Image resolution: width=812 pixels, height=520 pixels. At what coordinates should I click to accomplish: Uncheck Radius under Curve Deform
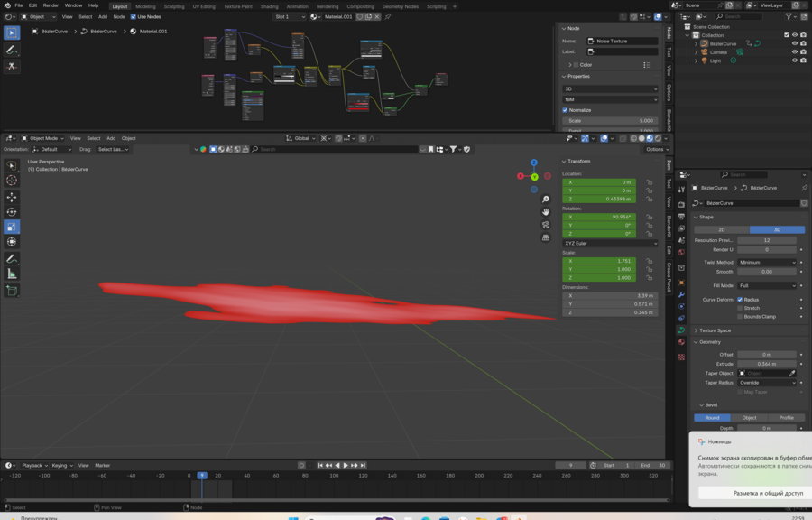740,300
